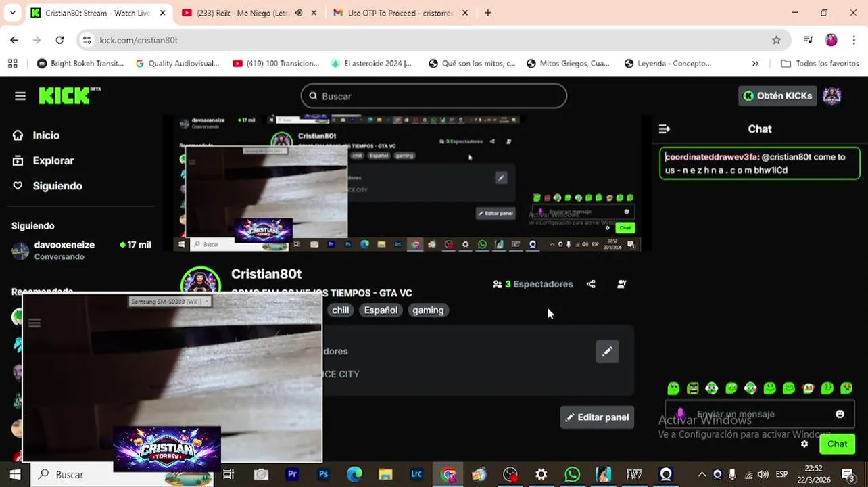The height and width of the screenshot is (487, 868).
Task: Open Mitos Griegos bookmark
Action: (568, 63)
